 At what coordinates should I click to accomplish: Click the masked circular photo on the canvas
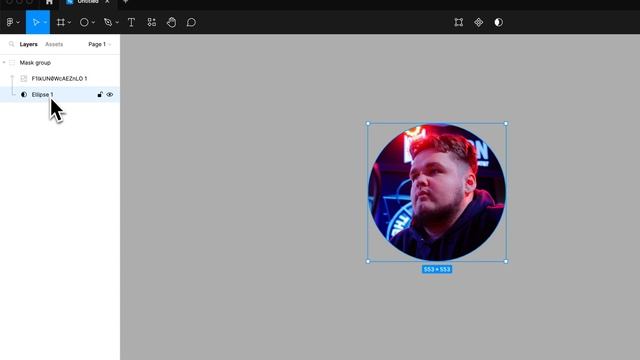point(437,192)
